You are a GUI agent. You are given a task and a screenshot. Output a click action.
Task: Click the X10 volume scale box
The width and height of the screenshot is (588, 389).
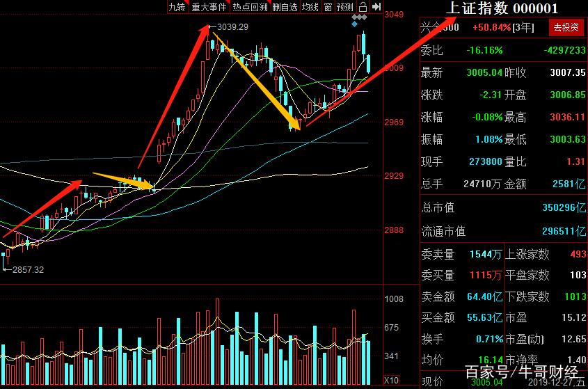click(x=392, y=380)
